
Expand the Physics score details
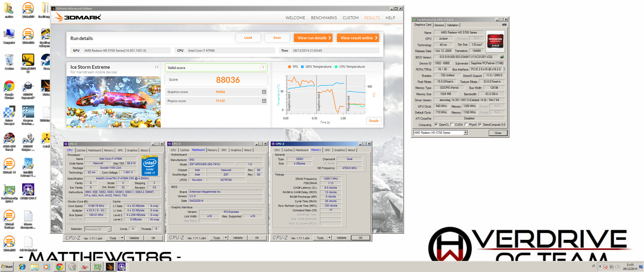[x=264, y=101]
